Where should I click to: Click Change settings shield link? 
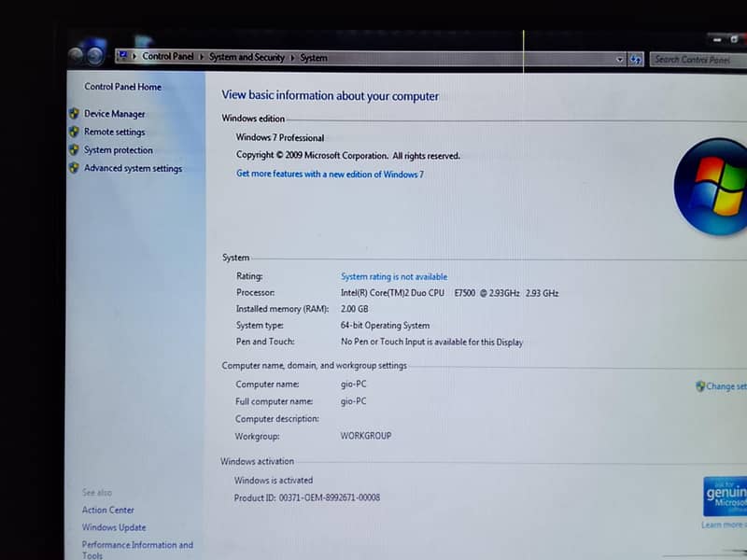[x=721, y=386]
